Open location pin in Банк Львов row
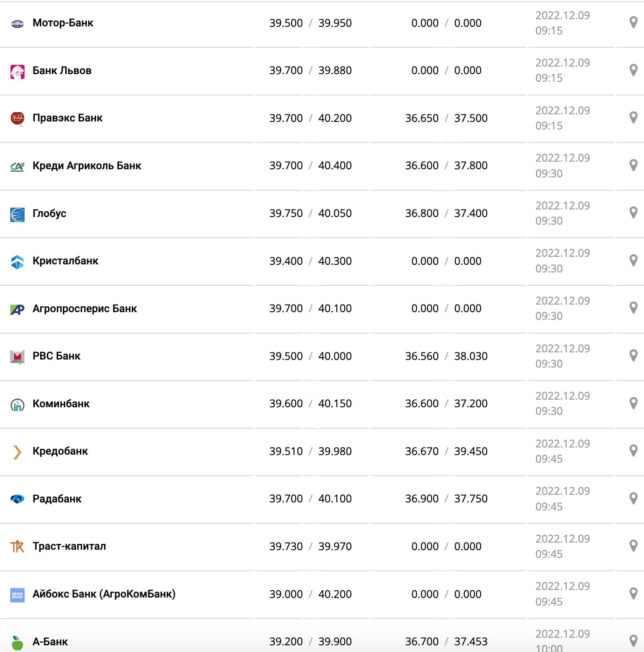 click(x=633, y=70)
